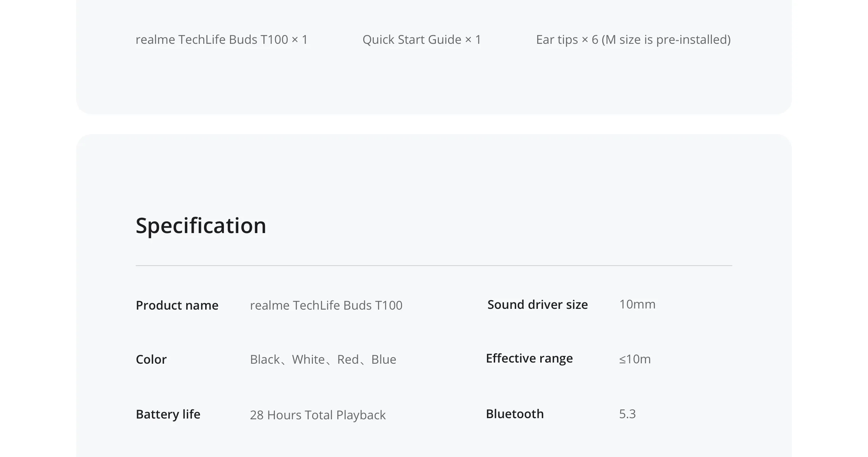Click the word Black in colors list

265,360
